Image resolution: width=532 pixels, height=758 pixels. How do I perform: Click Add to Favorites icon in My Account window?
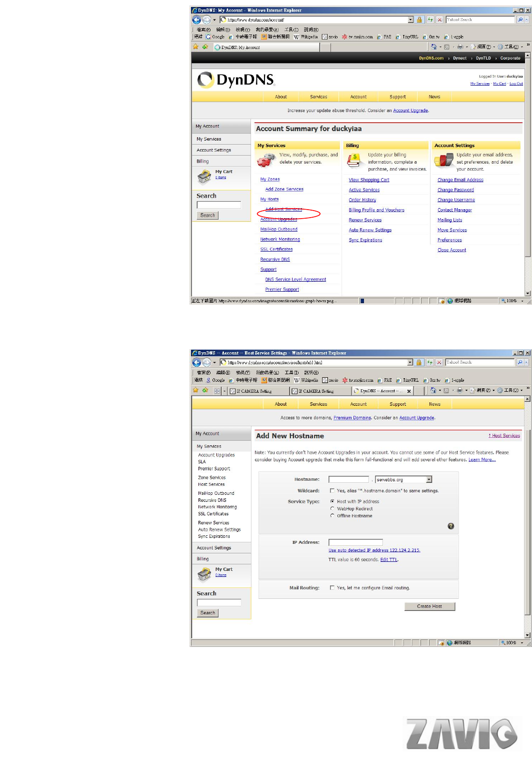coord(205,47)
